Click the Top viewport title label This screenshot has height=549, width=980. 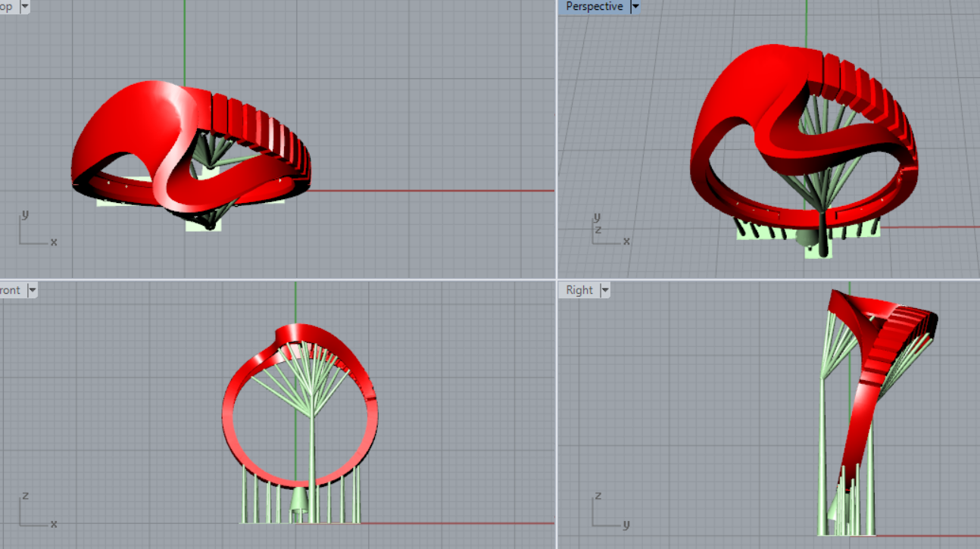click(x=7, y=7)
